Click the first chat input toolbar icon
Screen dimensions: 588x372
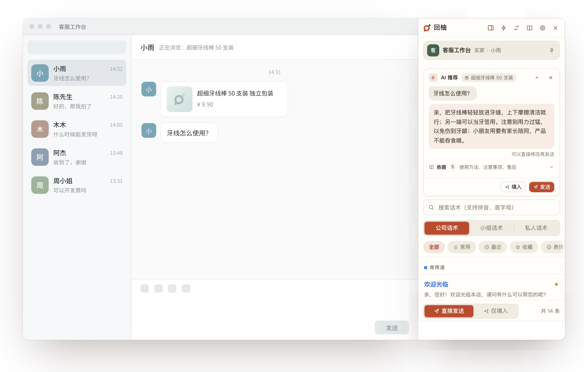click(144, 288)
